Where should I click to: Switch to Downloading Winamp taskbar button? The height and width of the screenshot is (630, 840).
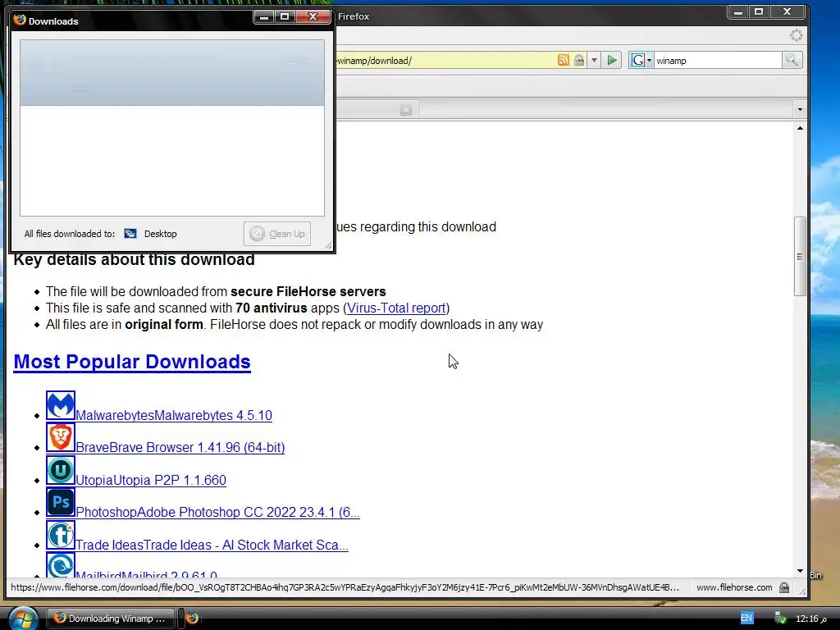tap(110, 619)
